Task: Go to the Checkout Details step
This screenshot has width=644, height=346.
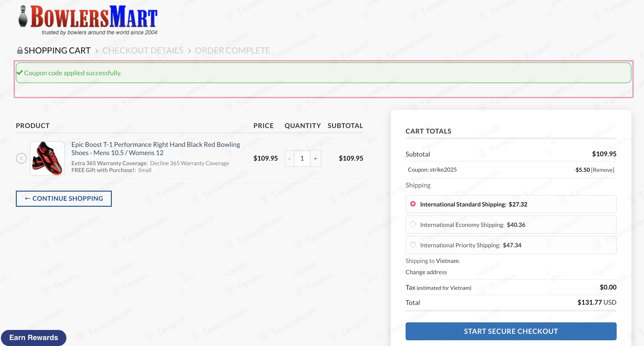Action: pyautogui.click(x=143, y=50)
